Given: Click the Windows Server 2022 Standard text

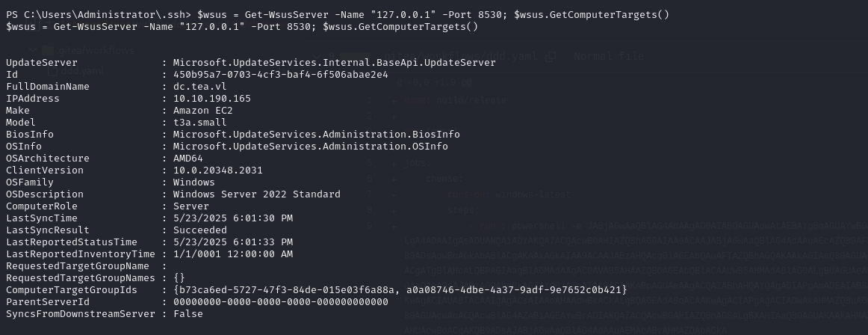Looking at the screenshot, I should pos(256,194).
